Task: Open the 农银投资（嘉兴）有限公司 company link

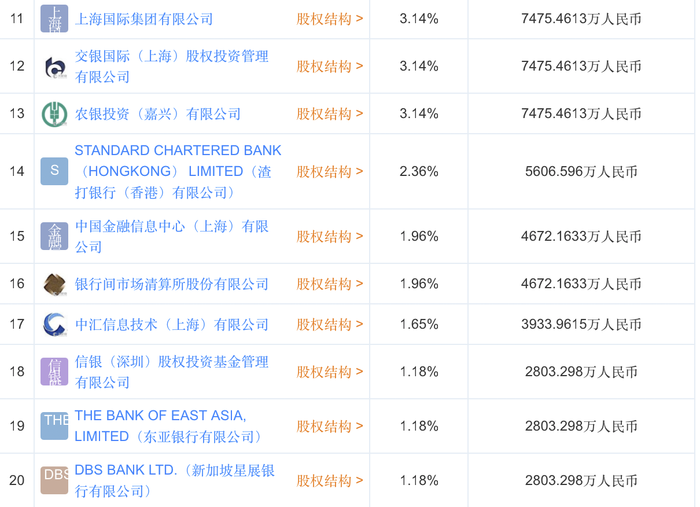Action: [158, 114]
